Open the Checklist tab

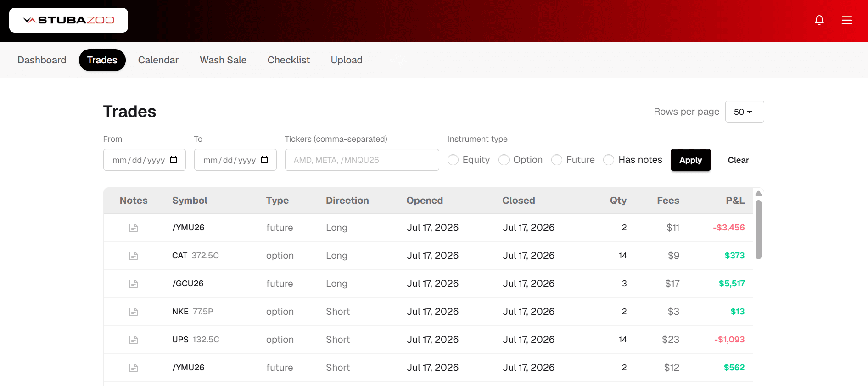click(x=289, y=60)
